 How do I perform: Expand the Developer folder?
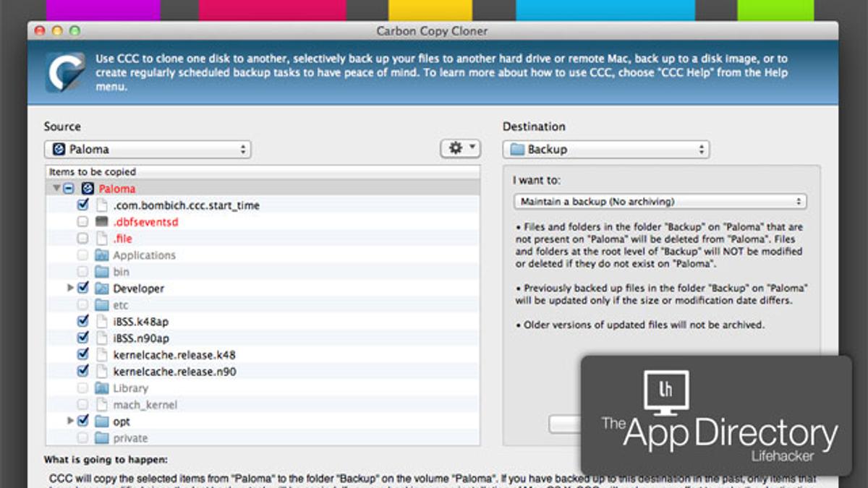70,288
